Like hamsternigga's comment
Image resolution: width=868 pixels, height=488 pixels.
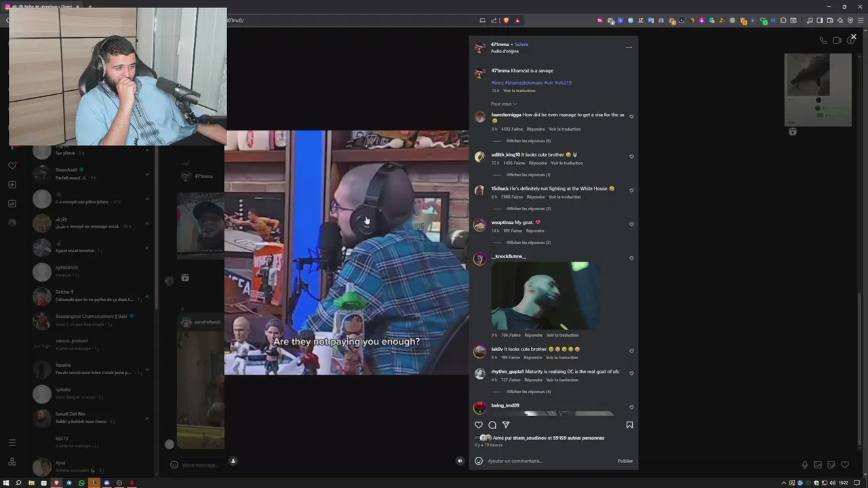631,117
